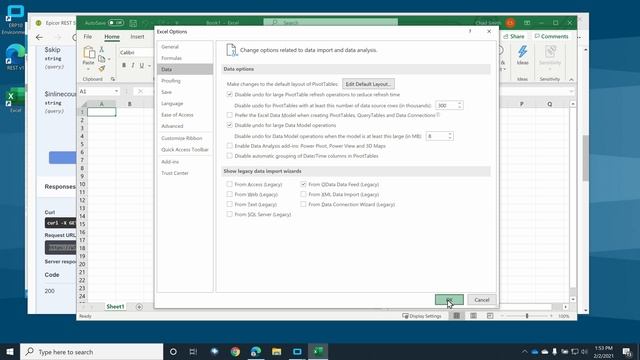
Task: Select the Home ribbon tab
Action: pyautogui.click(x=112, y=36)
